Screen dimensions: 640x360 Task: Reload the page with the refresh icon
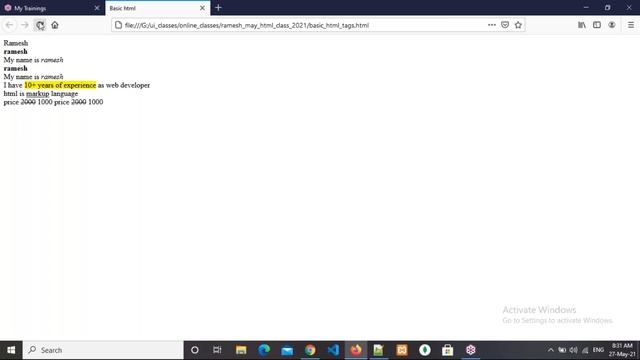point(40,25)
